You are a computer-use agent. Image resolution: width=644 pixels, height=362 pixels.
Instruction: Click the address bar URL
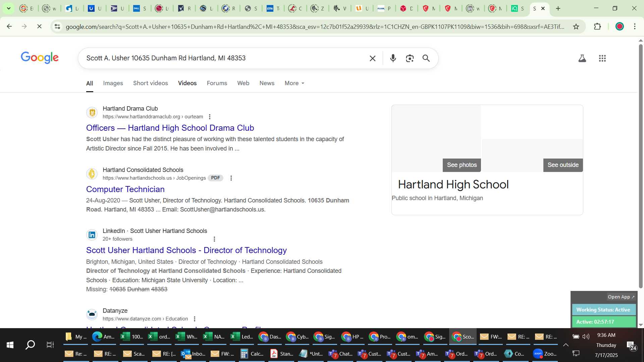coord(315,26)
